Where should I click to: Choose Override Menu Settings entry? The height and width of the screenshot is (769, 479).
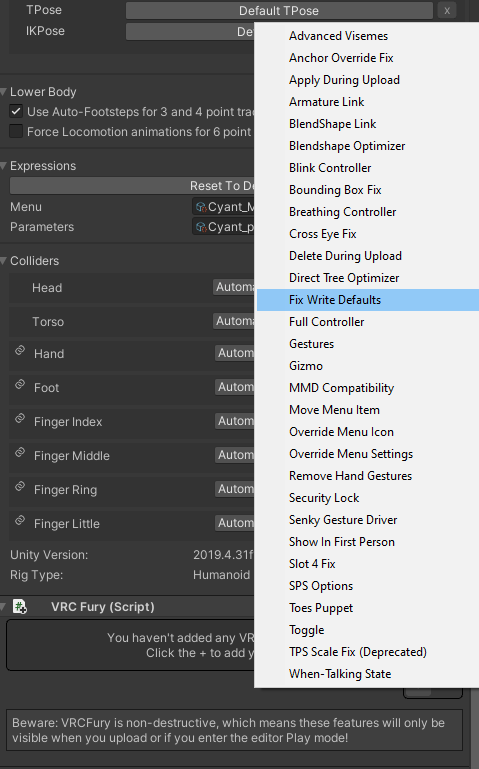click(368, 454)
